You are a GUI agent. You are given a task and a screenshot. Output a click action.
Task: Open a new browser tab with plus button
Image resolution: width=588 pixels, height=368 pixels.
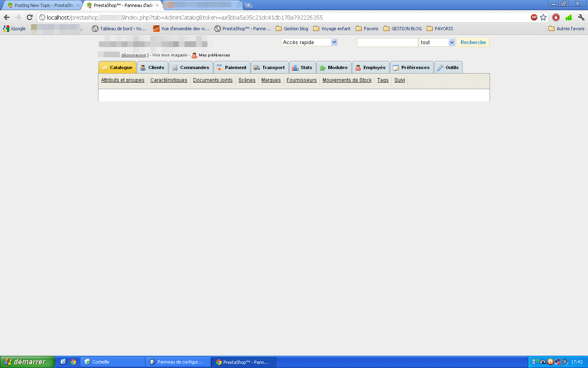pyautogui.click(x=248, y=5)
